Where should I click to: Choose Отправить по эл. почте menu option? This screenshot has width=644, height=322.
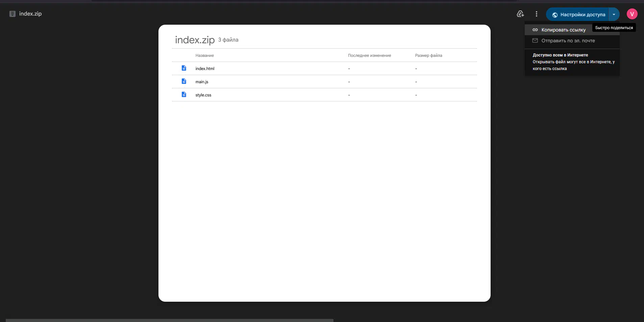[x=568, y=41]
